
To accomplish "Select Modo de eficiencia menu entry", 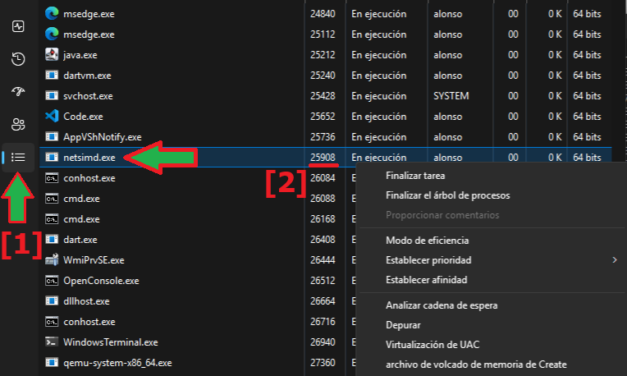I will (x=427, y=240).
